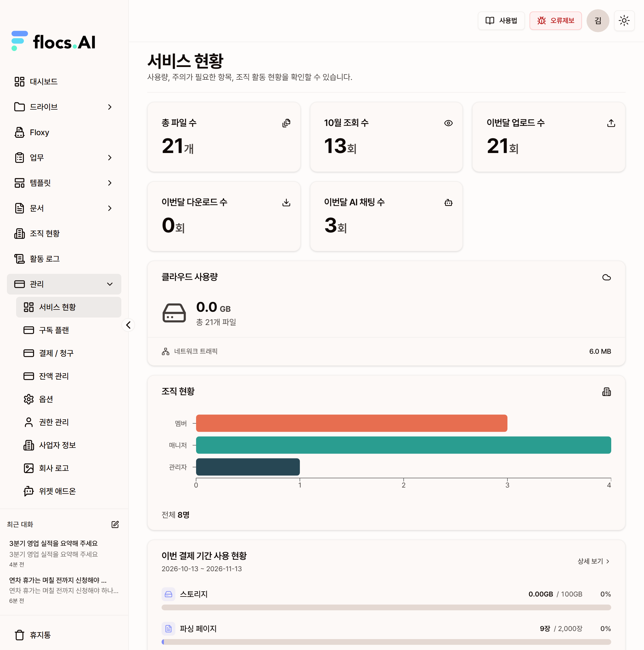
Task: Click the eye icon on 10월 조회 수
Action: (448, 123)
